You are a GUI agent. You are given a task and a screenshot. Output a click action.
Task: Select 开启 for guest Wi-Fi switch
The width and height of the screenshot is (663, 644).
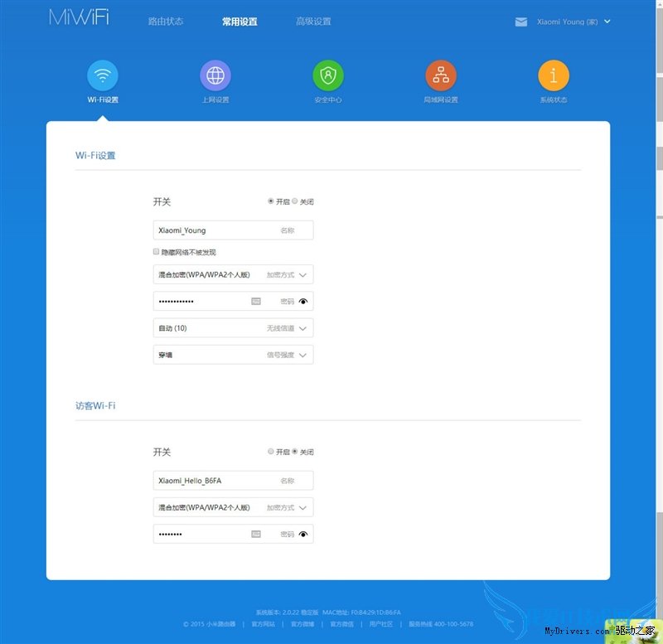[271, 452]
